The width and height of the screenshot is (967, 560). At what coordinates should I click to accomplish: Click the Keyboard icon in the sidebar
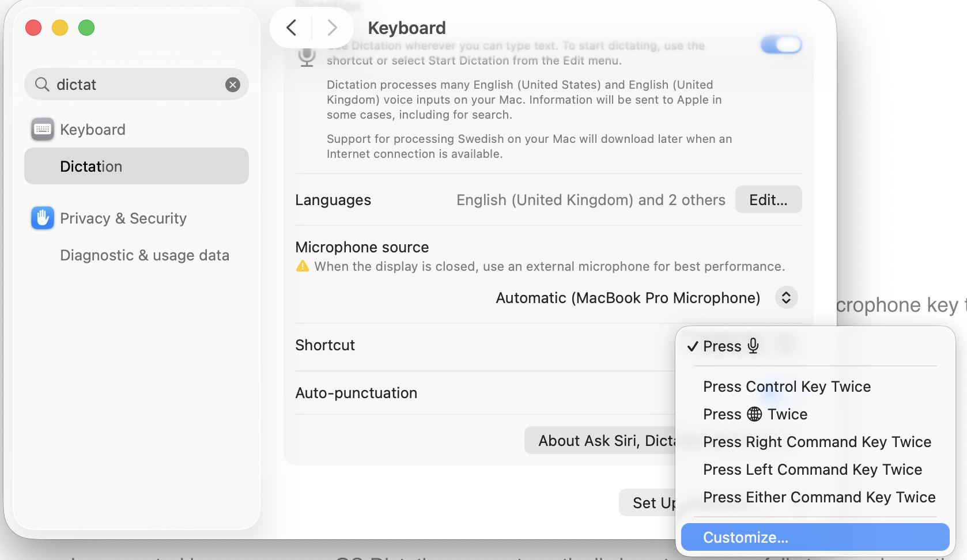pos(43,130)
